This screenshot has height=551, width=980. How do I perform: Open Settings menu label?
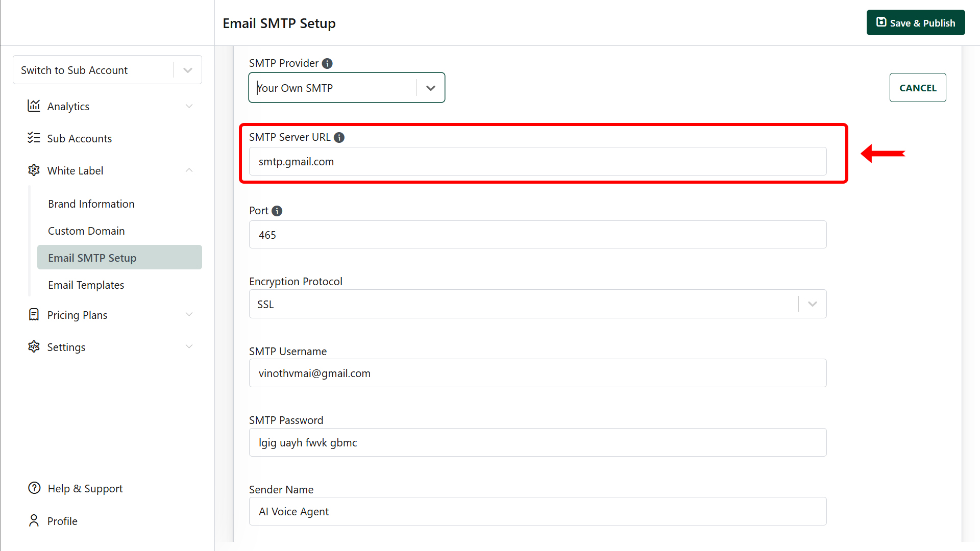[66, 347]
